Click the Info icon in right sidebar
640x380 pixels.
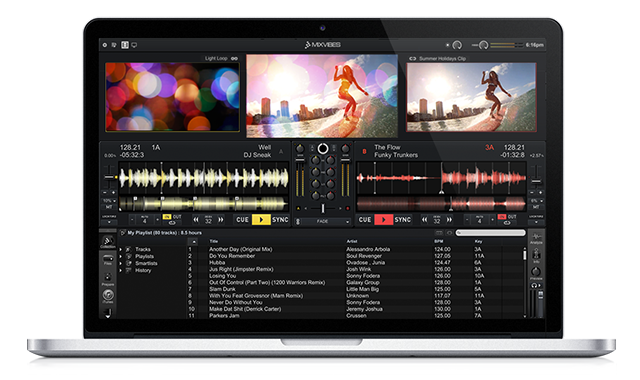tap(536, 256)
